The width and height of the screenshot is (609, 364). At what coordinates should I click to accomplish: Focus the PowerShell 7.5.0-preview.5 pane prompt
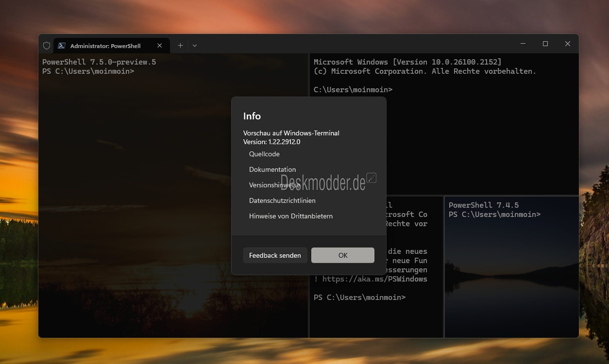(88, 71)
